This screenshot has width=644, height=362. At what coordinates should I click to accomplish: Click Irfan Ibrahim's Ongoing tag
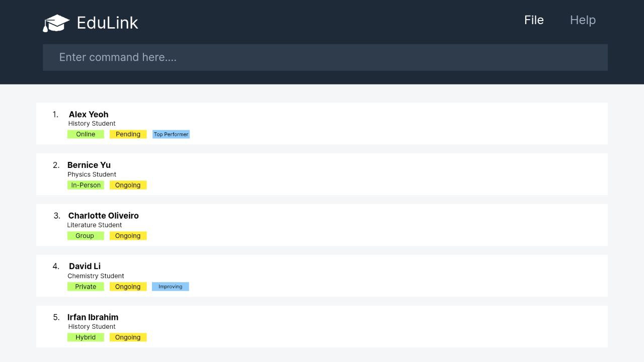click(x=128, y=337)
